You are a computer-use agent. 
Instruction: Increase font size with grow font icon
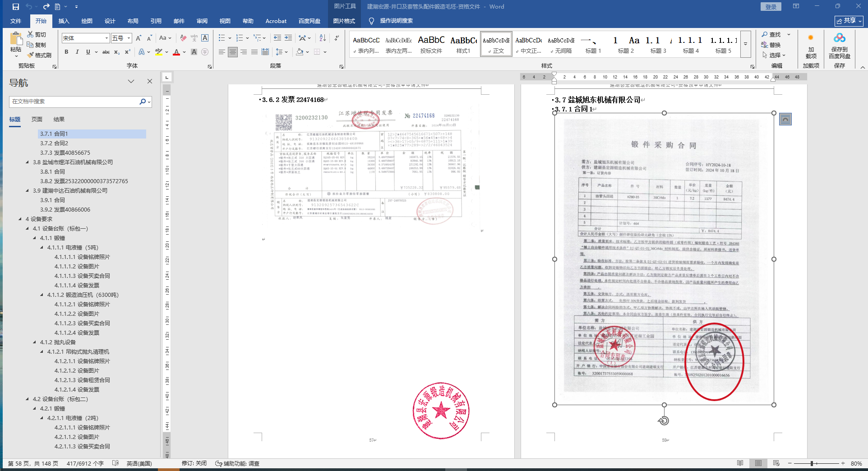tap(139, 38)
